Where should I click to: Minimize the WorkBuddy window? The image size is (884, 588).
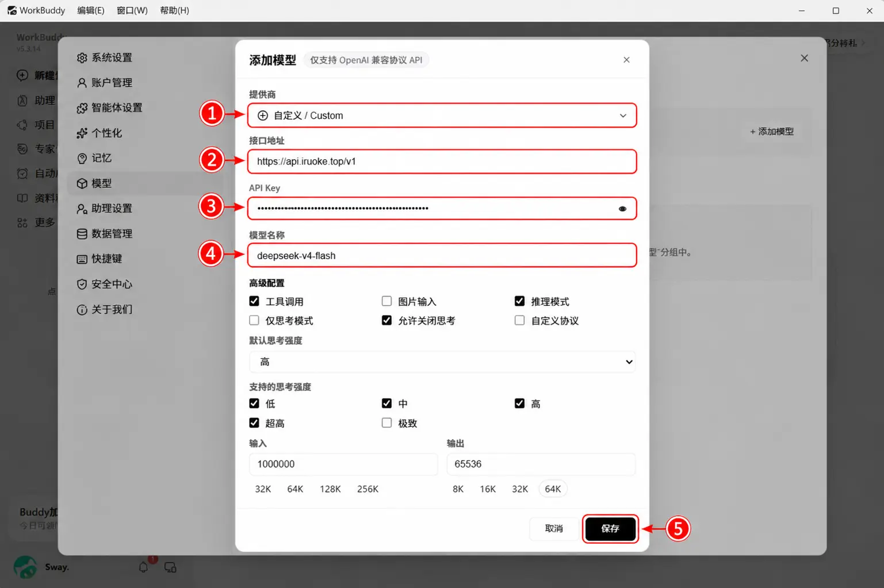pyautogui.click(x=802, y=10)
